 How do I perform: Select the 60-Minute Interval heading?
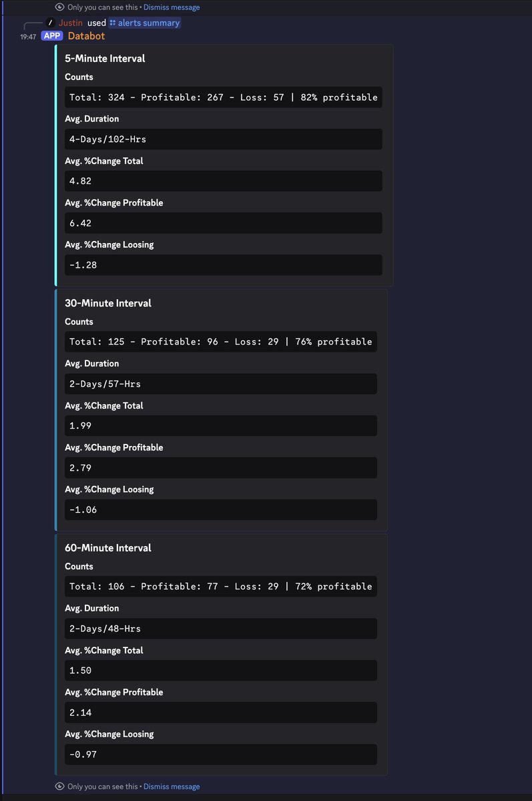click(108, 548)
